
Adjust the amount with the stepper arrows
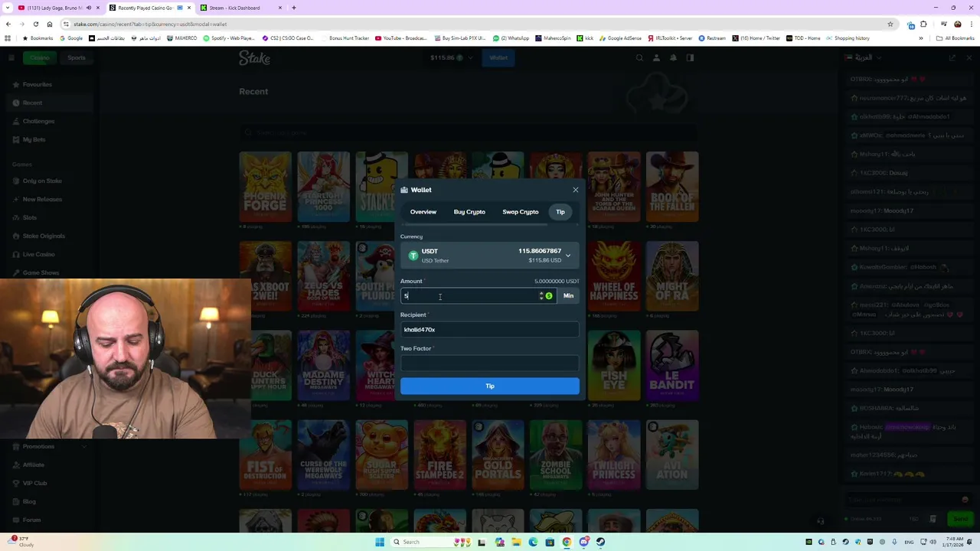(541, 295)
